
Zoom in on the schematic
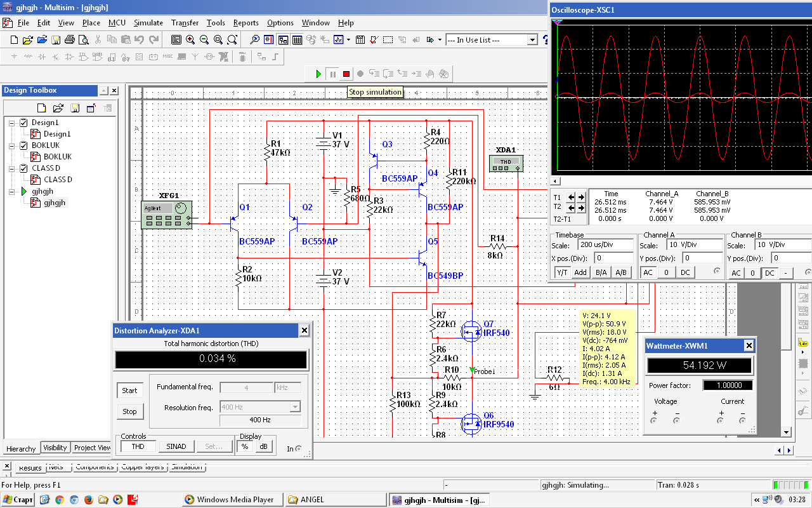190,39
